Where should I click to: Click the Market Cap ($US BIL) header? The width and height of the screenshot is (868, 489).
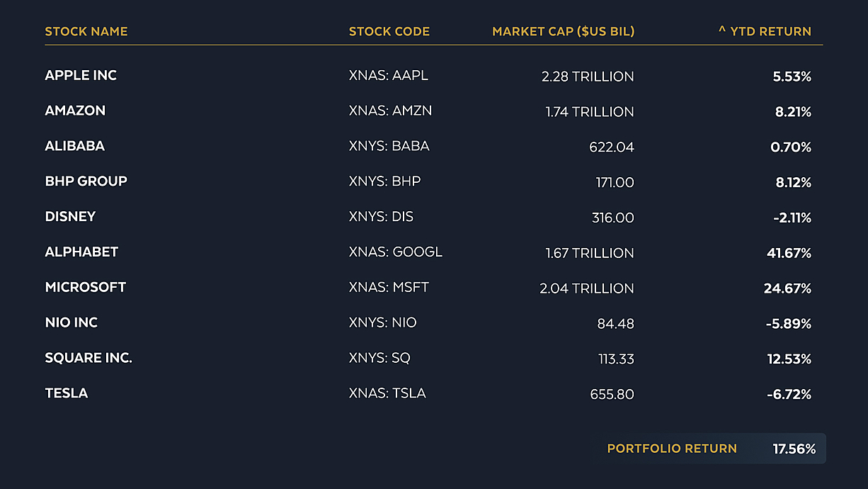tap(564, 31)
